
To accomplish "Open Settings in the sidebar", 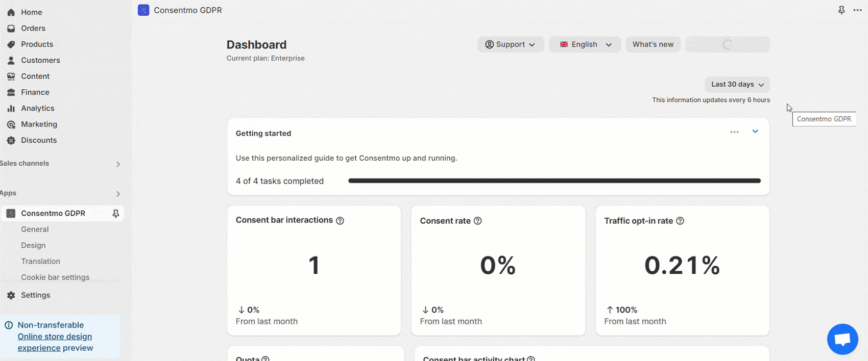I will [x=35, y=295].
